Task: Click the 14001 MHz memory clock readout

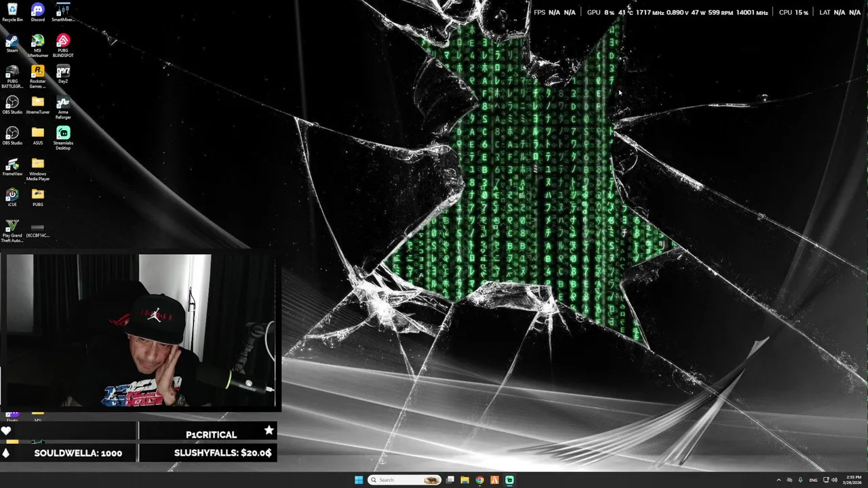Action: pos(752,12)
